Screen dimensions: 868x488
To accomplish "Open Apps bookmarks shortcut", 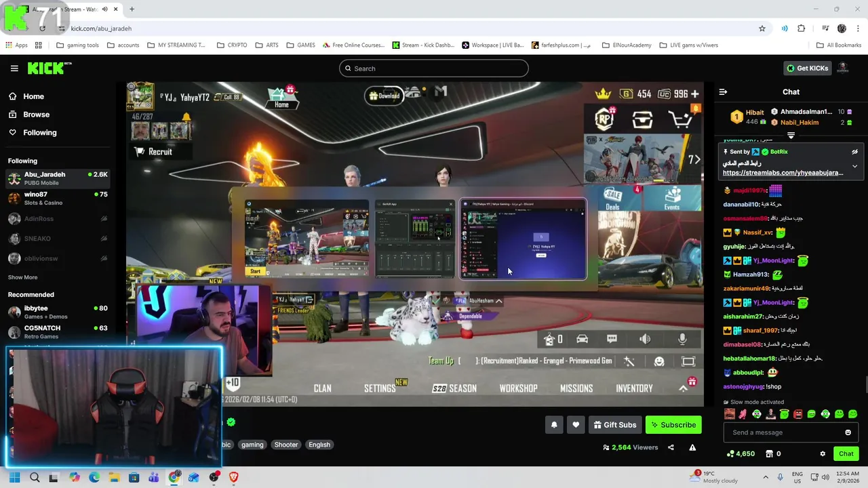I will pyautogui.click(x=17, y=45).
